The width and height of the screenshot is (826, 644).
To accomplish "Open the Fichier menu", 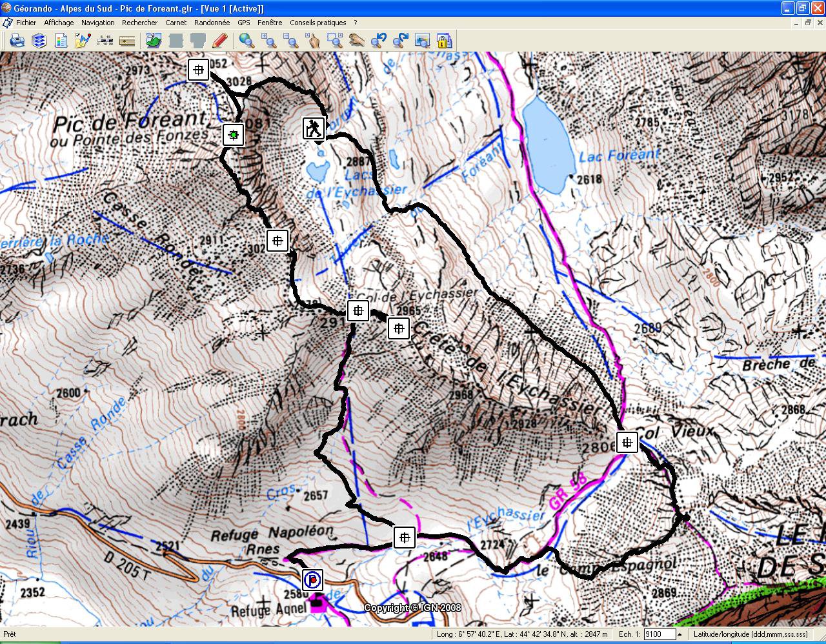I will [x=26, y=23].
